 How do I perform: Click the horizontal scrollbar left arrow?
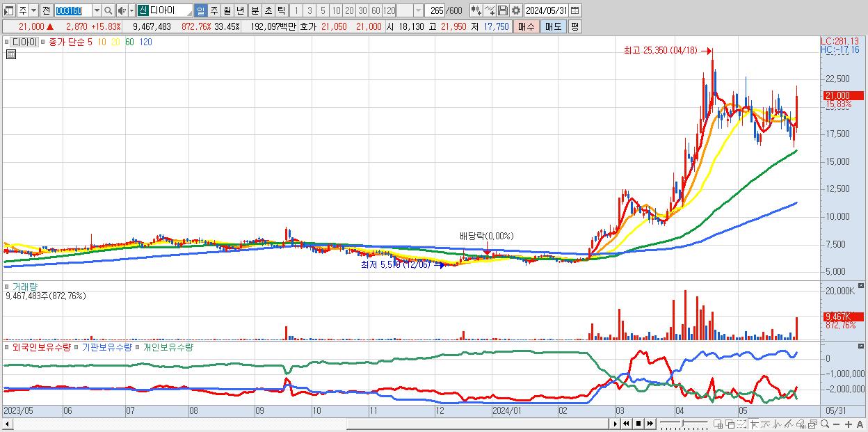point(7,424)
